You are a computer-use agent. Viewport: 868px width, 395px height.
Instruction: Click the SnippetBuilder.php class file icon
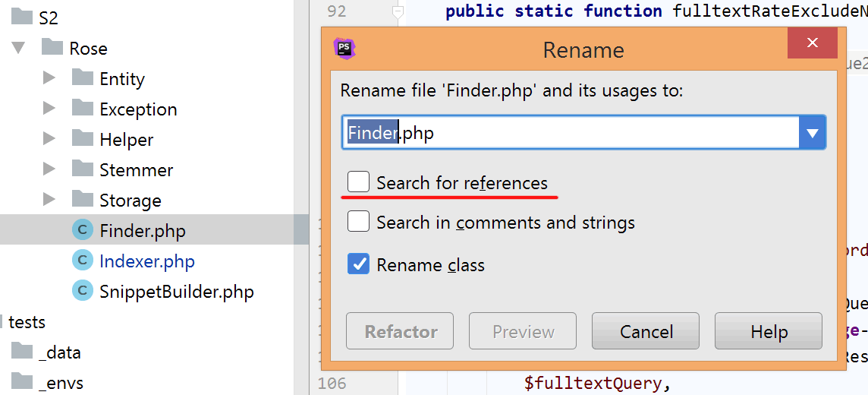(x=82, y=291)
